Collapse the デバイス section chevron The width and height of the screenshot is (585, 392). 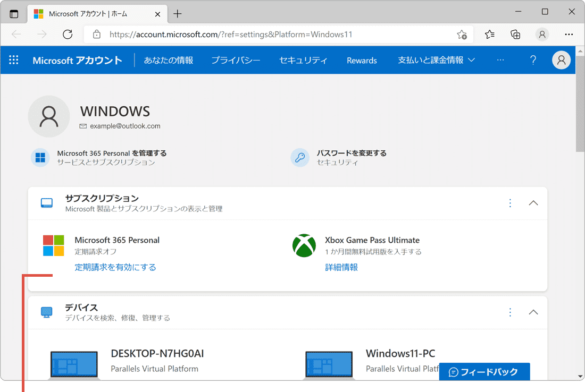point(533,312)
